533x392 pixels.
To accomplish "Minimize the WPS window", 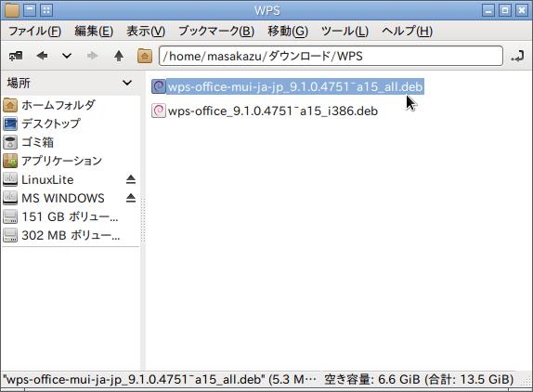I will (x=488, y=10).
